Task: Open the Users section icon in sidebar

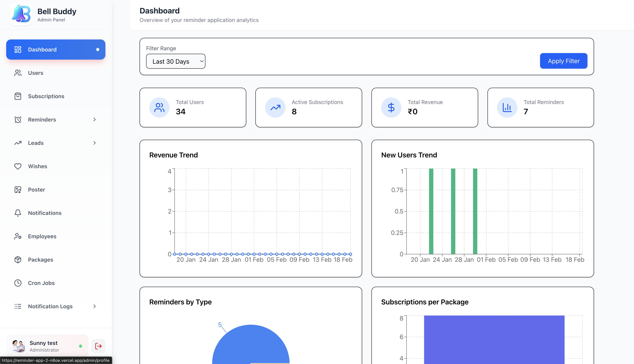Action: [x=18, y=73]
